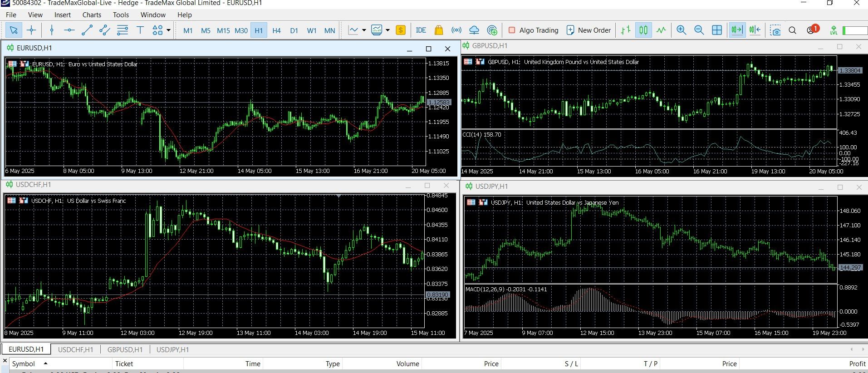868x373 pixels.
Task: Switch to the D1 timeframe
Action: (294, 30)
